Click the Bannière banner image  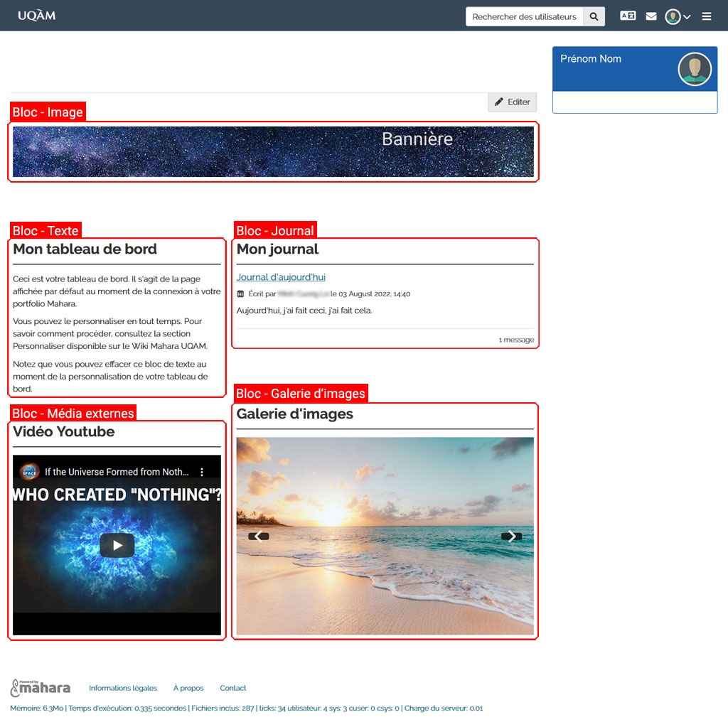(273, 152)
